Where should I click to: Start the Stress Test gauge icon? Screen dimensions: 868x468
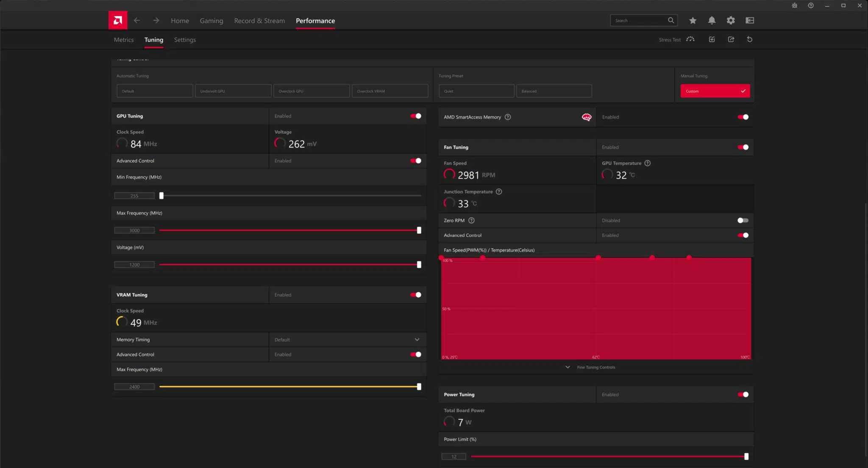690,39
